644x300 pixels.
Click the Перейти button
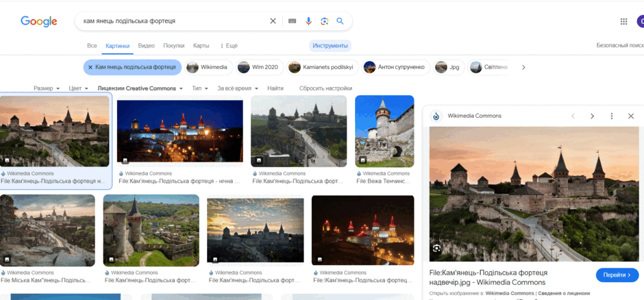(617, 275)
